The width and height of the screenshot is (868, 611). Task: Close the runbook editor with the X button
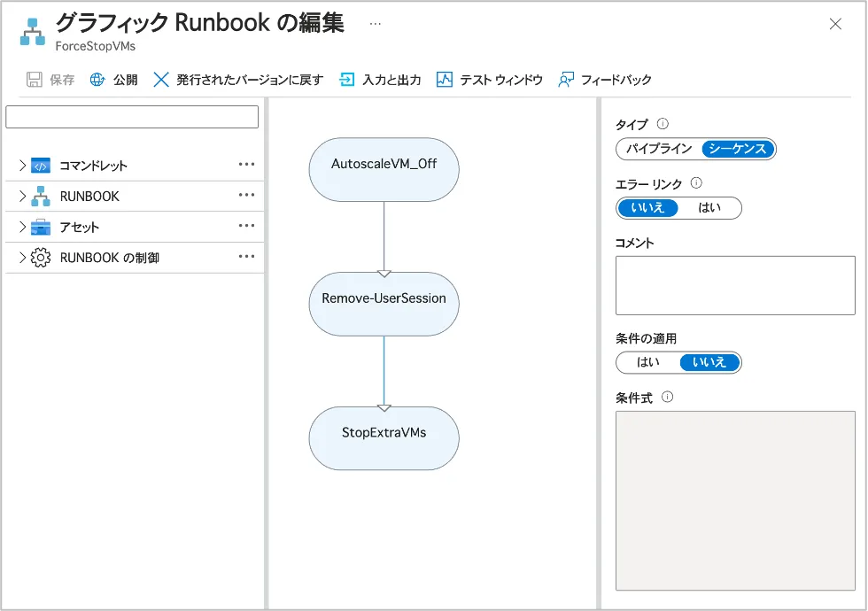835,24
